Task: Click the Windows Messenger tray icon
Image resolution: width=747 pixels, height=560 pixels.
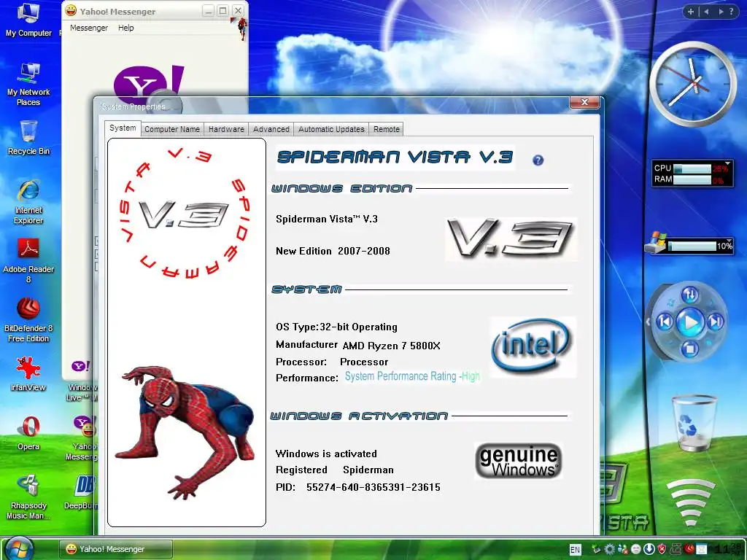Action: [622, 549]
